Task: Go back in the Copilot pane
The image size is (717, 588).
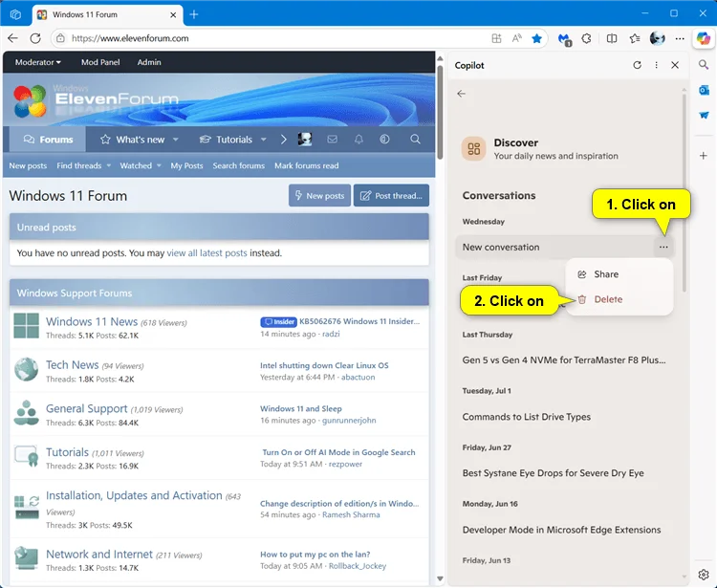Action: point(462,94)
